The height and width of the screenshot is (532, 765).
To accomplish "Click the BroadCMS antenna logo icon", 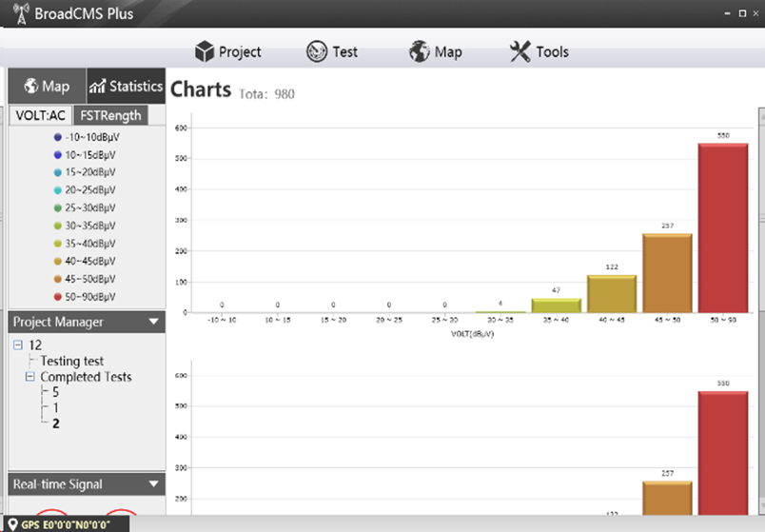I will 19,13.
